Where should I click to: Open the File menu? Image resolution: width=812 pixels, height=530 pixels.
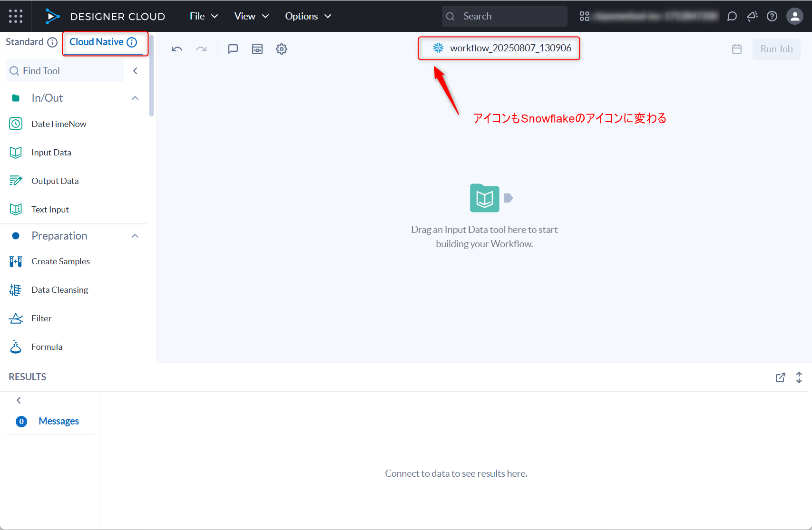pyautogui.click(x=204, y=16)
